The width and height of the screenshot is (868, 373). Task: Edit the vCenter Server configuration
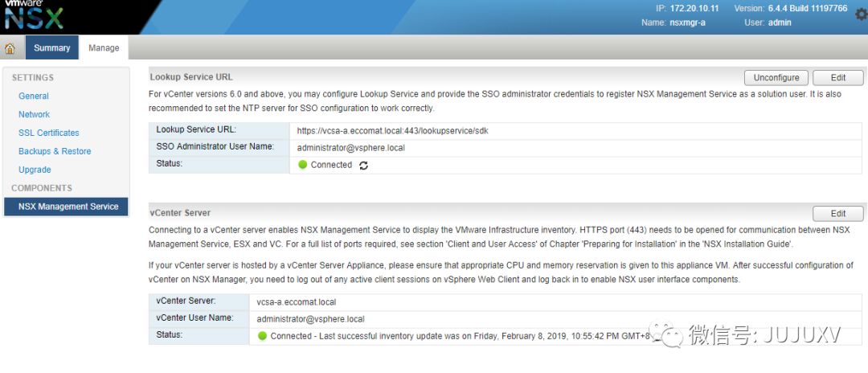click(x=838, y=214)
